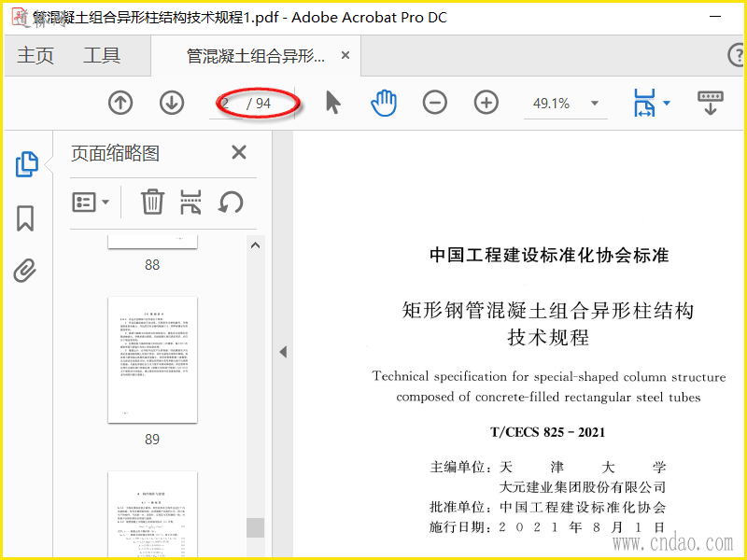Click the thumbnail panel scrollbar thumb
The width and height of the screenshot is (747, 560).
click(x=255, y=527)
